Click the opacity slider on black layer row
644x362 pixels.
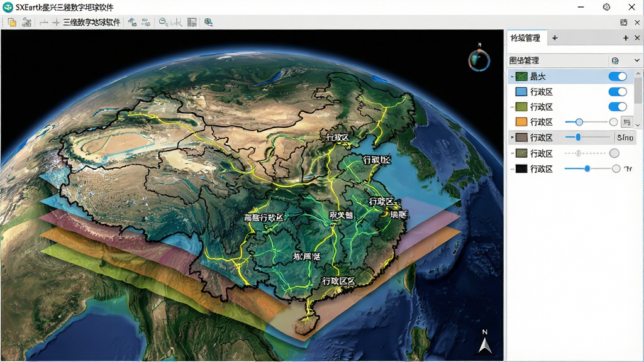[x=587, y=168]
